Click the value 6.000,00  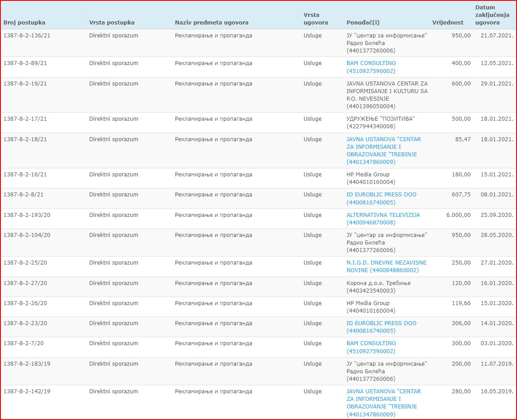click(x=459, y=215)
